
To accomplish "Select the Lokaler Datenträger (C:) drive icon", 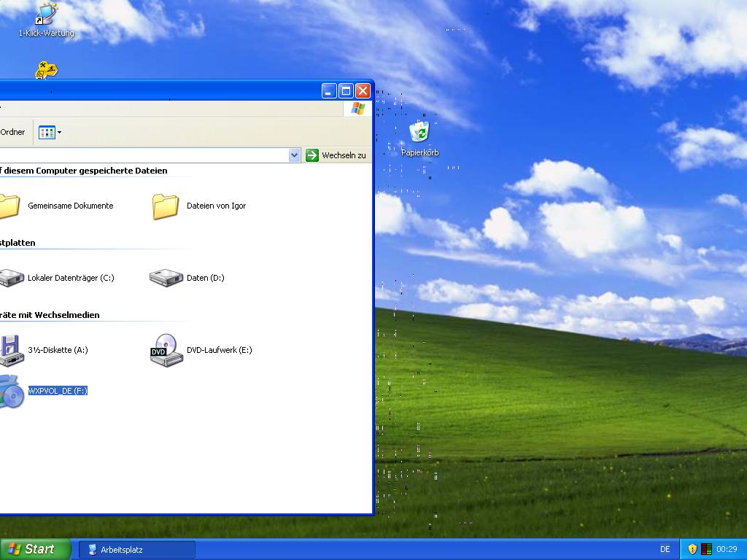I will click(x=12, y=278).
